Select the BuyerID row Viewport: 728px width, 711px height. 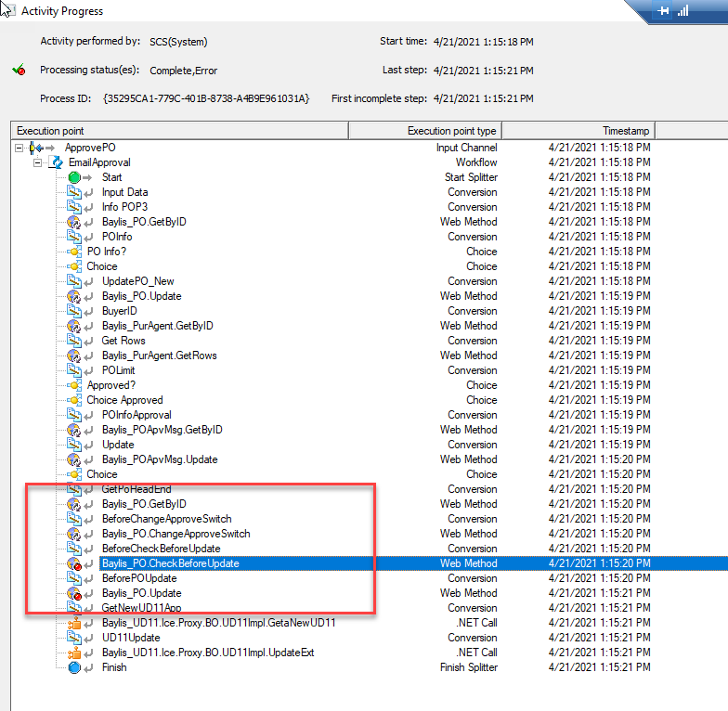[370, 311]
